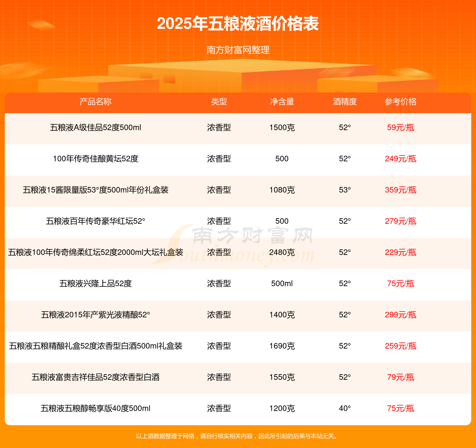Click the alcohol value "53°"
Image resolution: width=476 pixels, height=448 pixels.
tap(345, 190)
